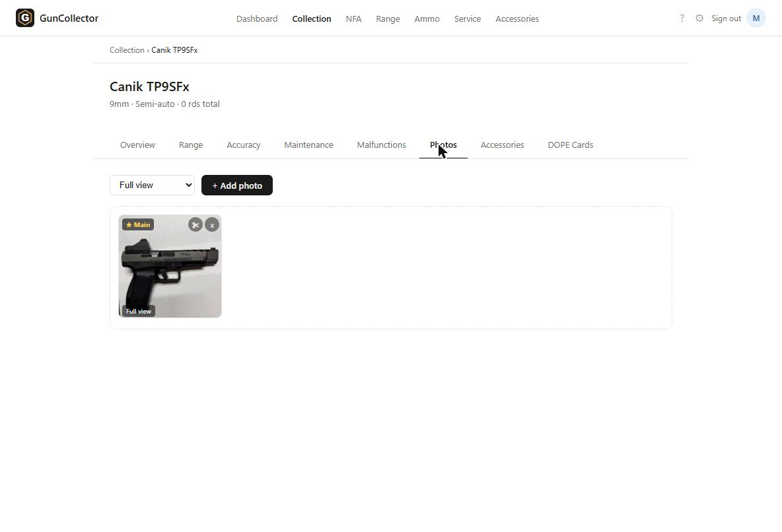This screenshot has width=782, height=532.
Task: Open the DOPE Cards tab
Action: click(x=571, y=145)
